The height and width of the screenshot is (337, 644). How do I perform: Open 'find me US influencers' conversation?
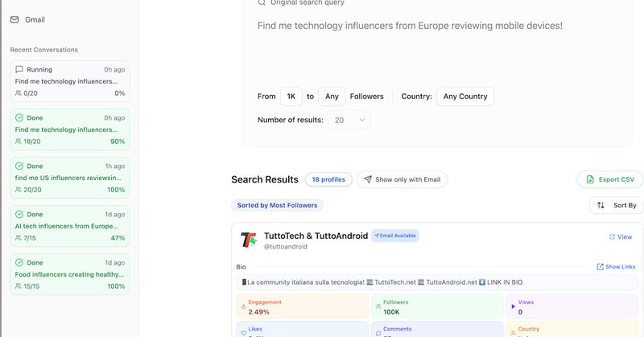70,178
